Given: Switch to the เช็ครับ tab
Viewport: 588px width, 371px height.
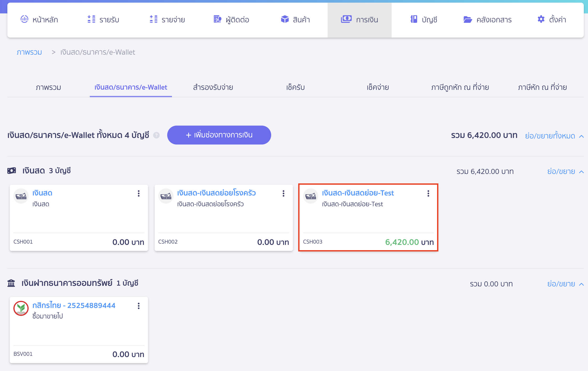Looking at the screenshot, I should (x=295, y=87).
